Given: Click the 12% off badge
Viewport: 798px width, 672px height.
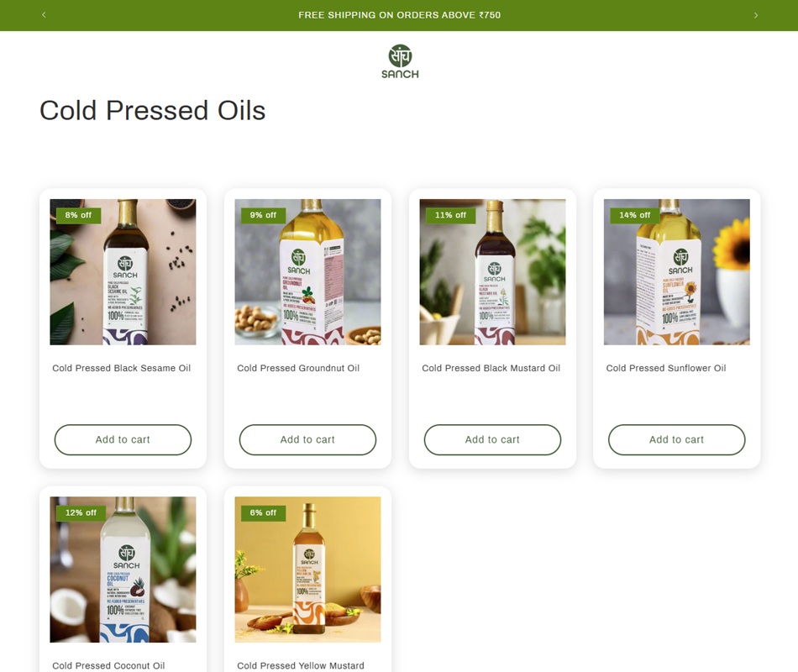Looking at the screenshot, I should [81, 512].
